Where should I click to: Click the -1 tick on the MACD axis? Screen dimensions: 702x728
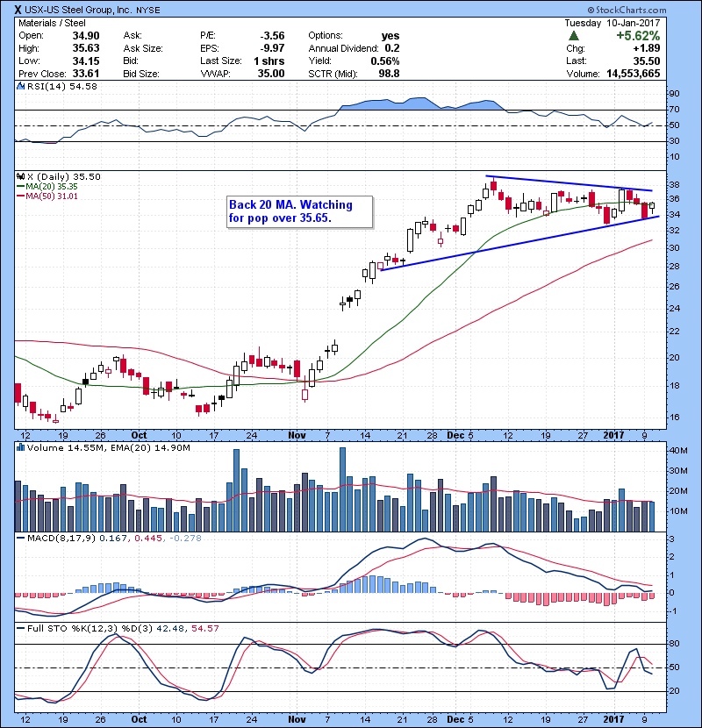[673, 611]
